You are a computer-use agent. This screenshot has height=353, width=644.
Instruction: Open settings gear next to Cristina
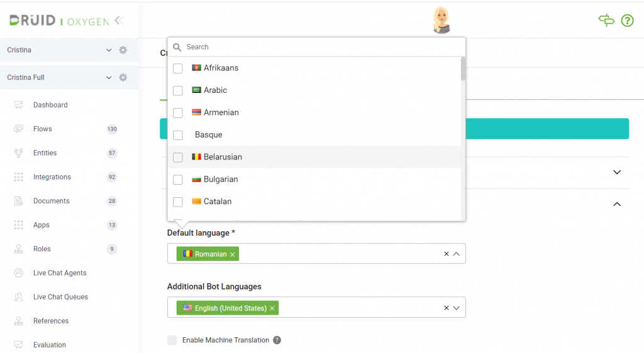(x=123, y=50)
